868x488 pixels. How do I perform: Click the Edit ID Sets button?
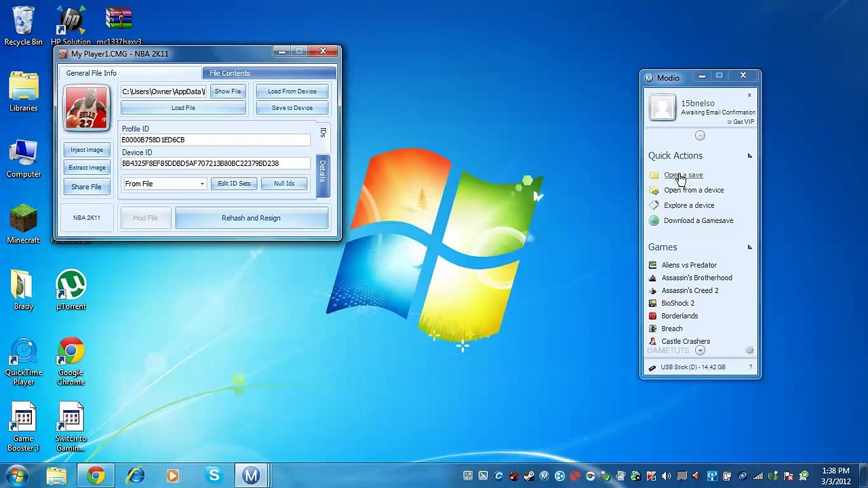click(x=234, y=184)
